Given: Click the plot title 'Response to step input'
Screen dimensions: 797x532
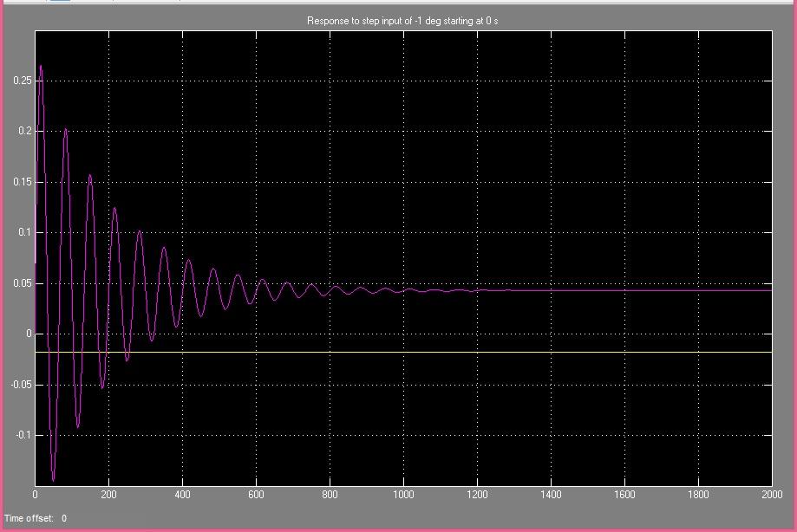Looking at the screenshot, I should pos(402,21).
